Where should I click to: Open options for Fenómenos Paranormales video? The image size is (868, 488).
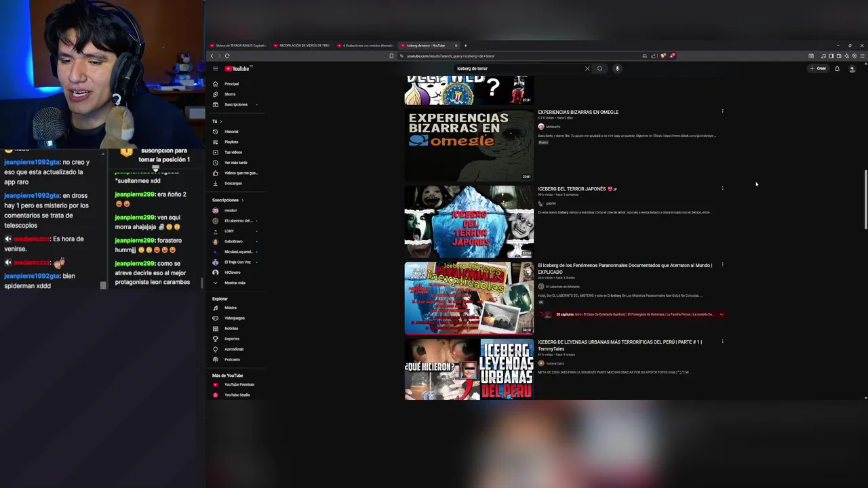(x=722, y=265)
